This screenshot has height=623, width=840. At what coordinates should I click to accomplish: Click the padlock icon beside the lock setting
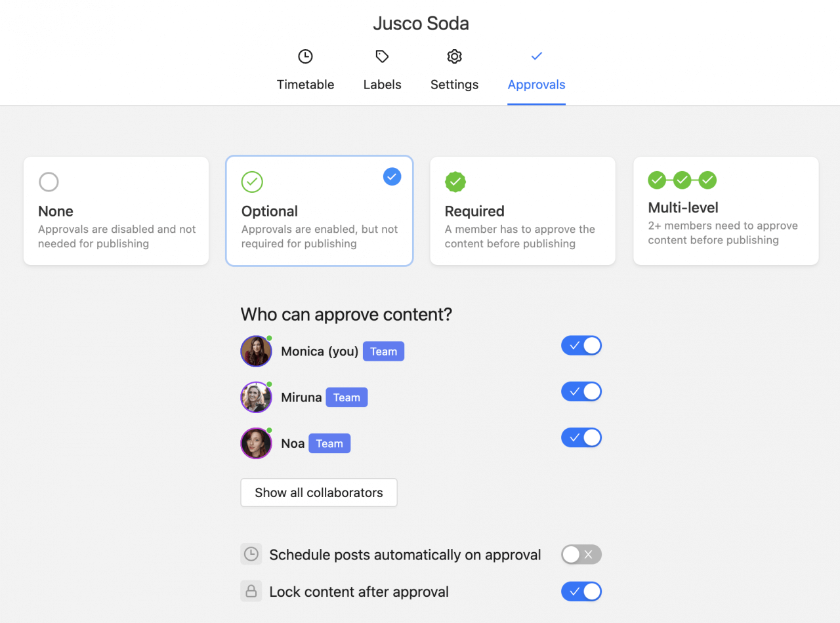(251, 591)
